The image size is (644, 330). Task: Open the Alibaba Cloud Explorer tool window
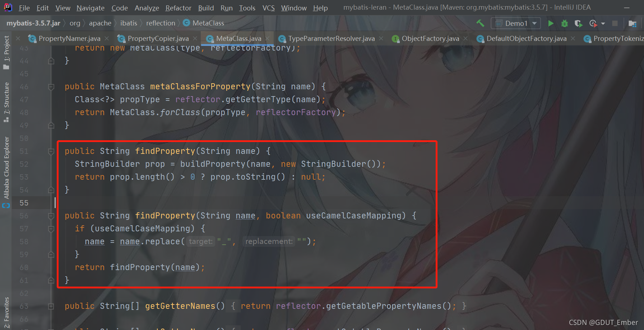point(6,172)
